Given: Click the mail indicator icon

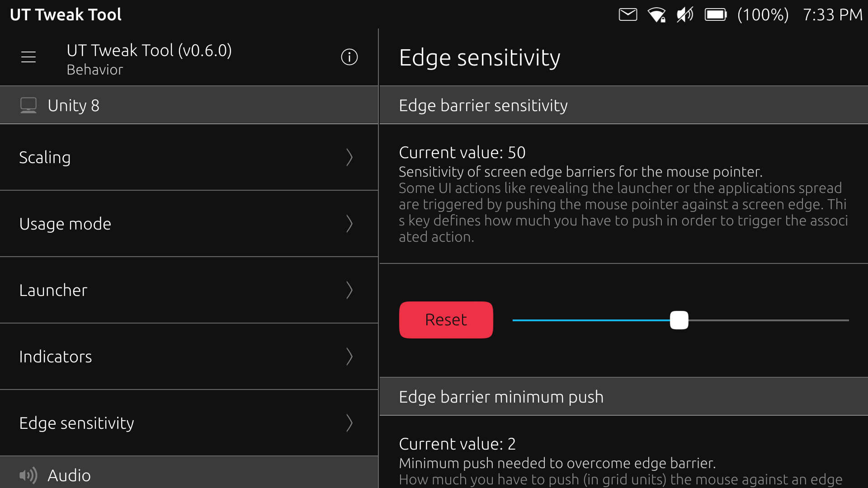Looking at the screenshot, I should (x=628, y=15).
